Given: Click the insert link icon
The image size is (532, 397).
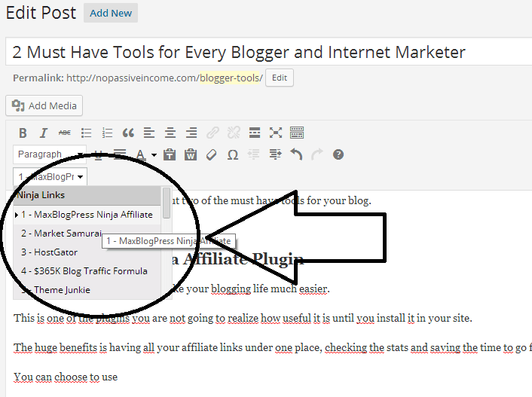Looking at the screenshot, I should [212, 133].
